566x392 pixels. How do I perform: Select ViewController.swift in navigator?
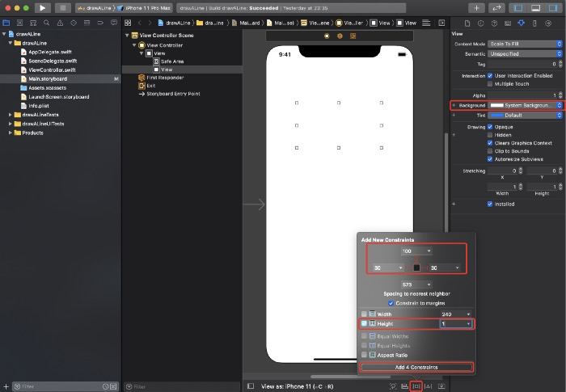click(52, 70)
